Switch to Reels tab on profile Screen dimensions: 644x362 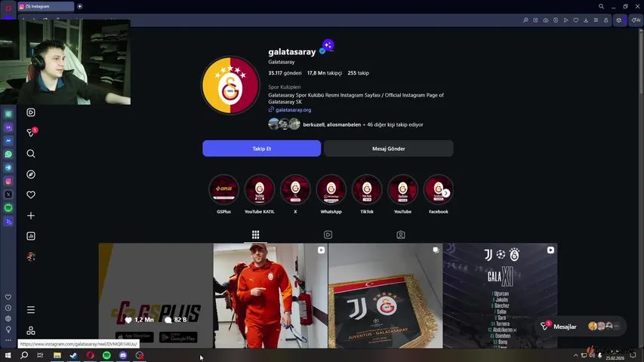(x=328, y=235)
